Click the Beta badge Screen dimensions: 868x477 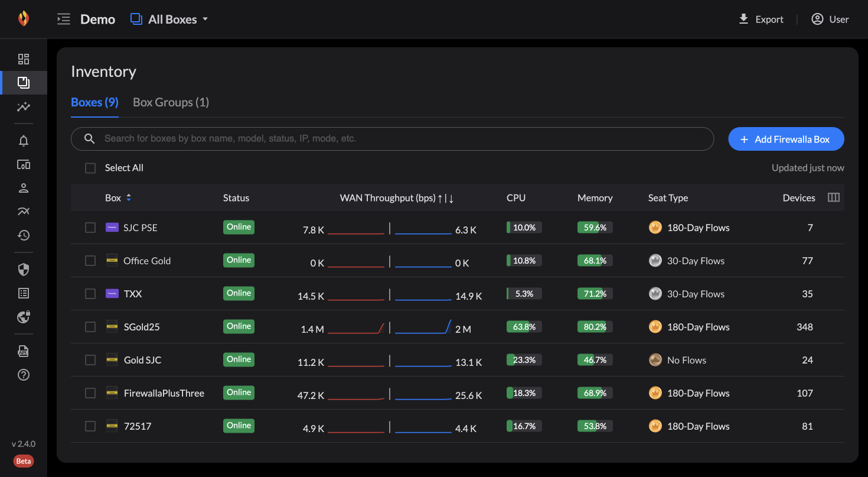24,461
